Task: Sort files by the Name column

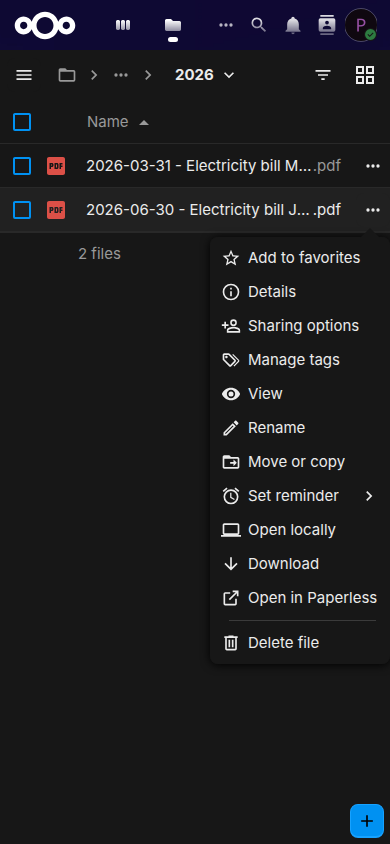Action: tap(117, 122)
